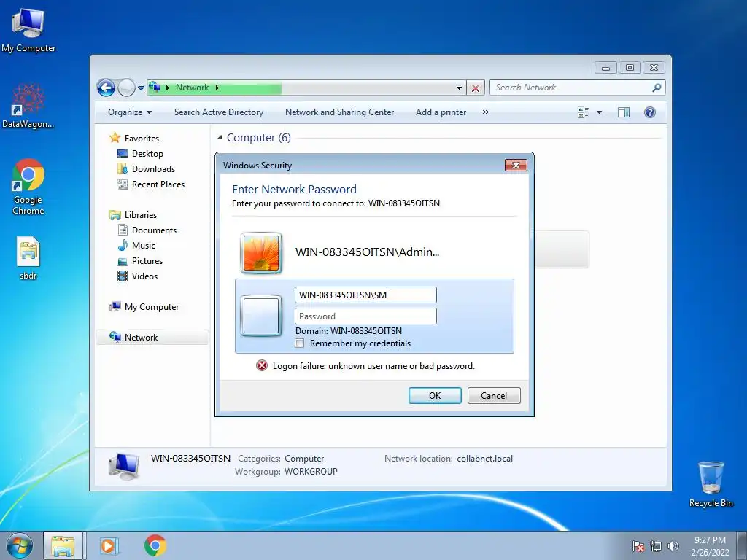The height and width of the screenshot is (560, 747).
Task: Open Videos library
Action: click(x=144, y=276)
